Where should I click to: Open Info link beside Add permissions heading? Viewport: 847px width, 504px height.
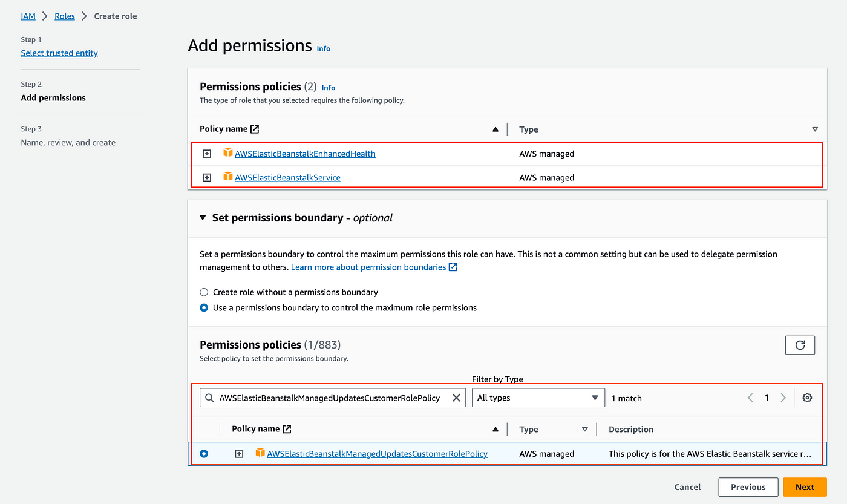pos(324,48)
